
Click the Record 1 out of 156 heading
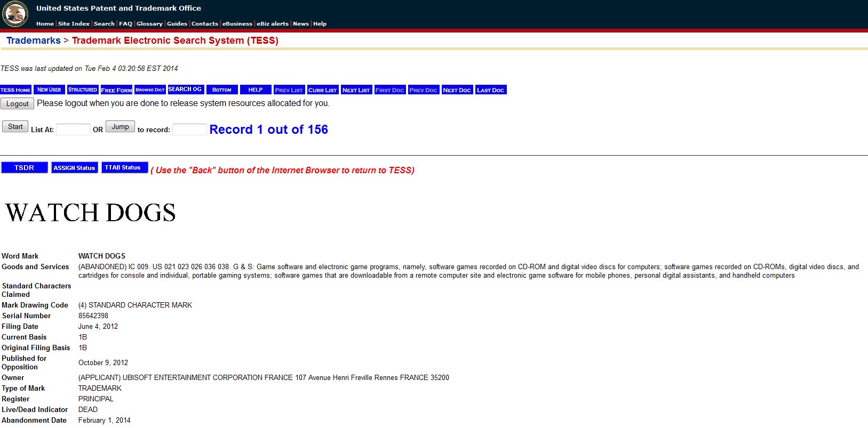[x=269, y=130]
